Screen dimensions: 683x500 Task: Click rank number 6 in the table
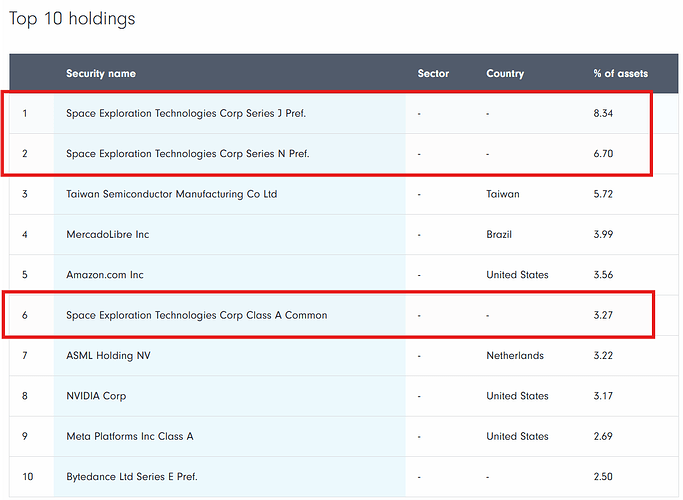(x=25, y=315)
